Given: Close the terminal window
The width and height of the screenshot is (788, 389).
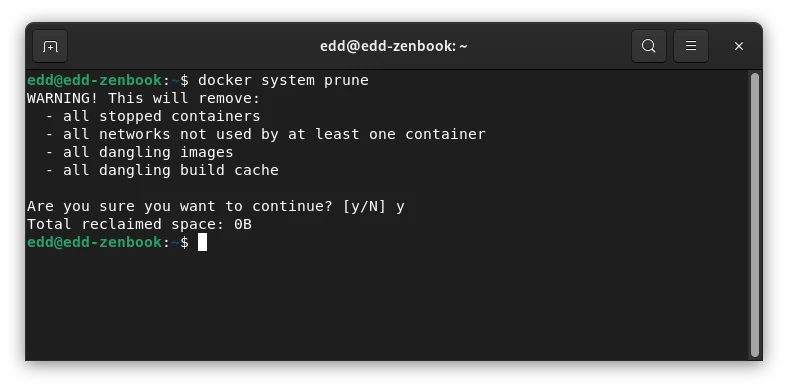Looking at the screenshot, I should coord(739,46).
